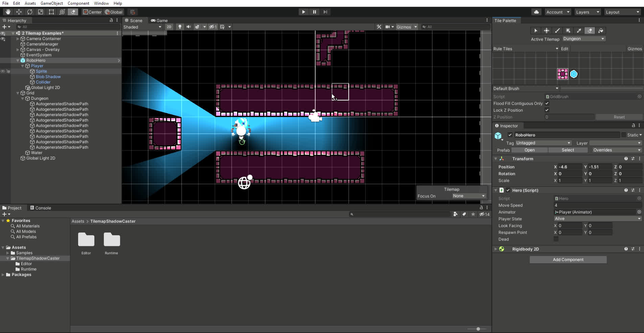
Task: Select the Hand view tool
Action: (8, 12)
